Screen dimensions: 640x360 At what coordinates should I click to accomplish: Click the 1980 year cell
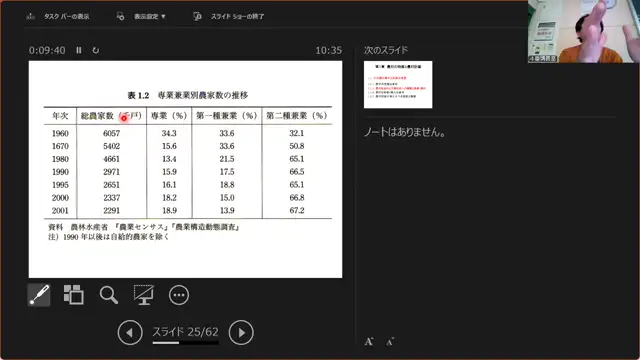click(60, 159)
